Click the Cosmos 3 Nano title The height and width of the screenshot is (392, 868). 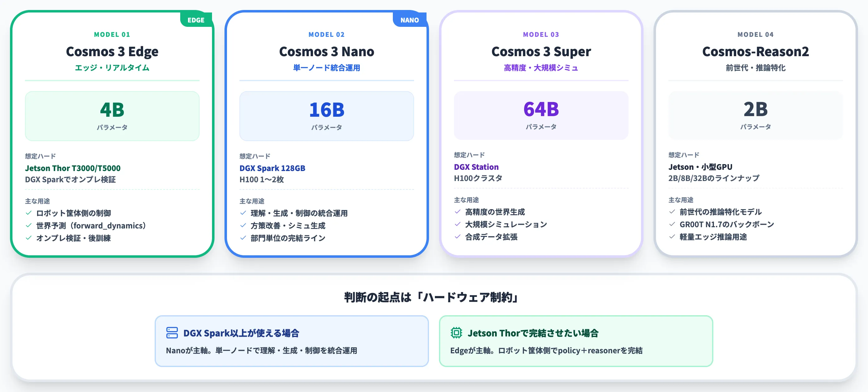[x=326, y=51]
